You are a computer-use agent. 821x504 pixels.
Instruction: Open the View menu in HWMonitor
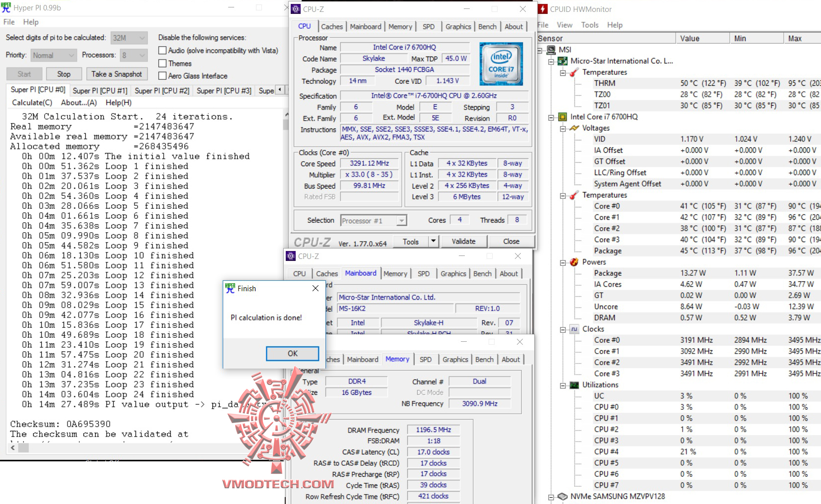coord(564,25)
